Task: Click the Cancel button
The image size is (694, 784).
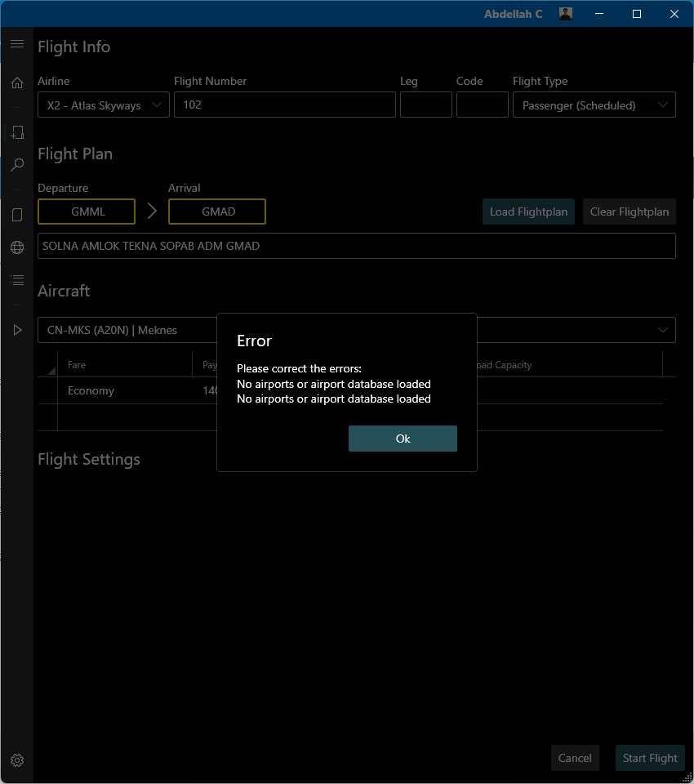Action: coord(575,758)
